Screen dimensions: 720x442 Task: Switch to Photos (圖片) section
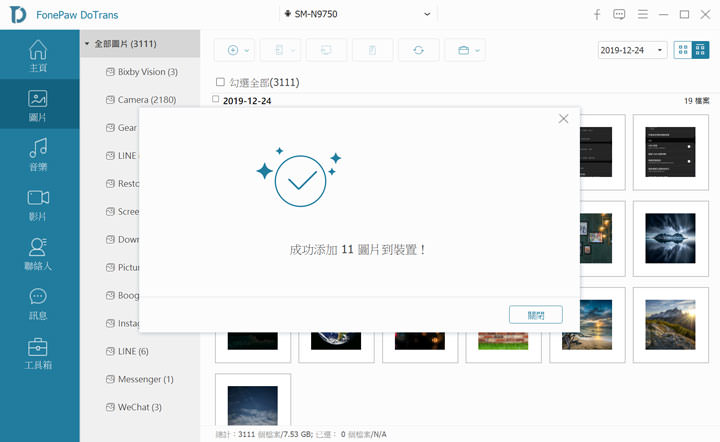coord(39,105)
